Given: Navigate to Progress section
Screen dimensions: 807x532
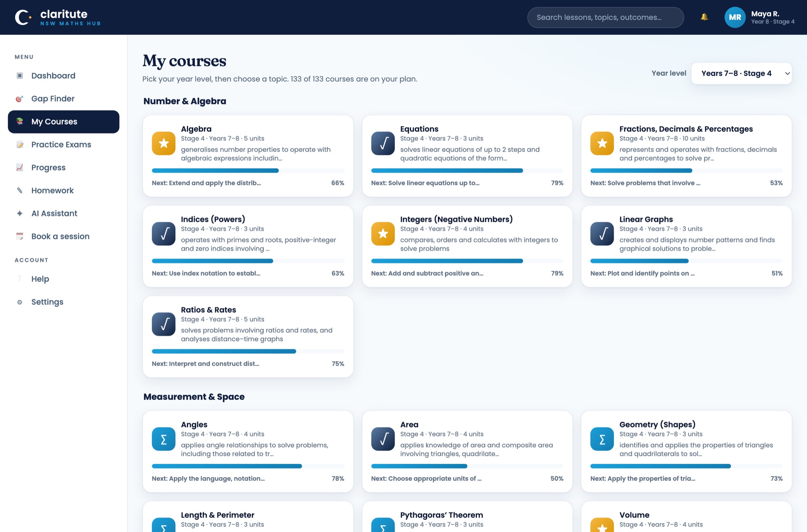Looking at the screenshot, I should (x=64, y=167).
